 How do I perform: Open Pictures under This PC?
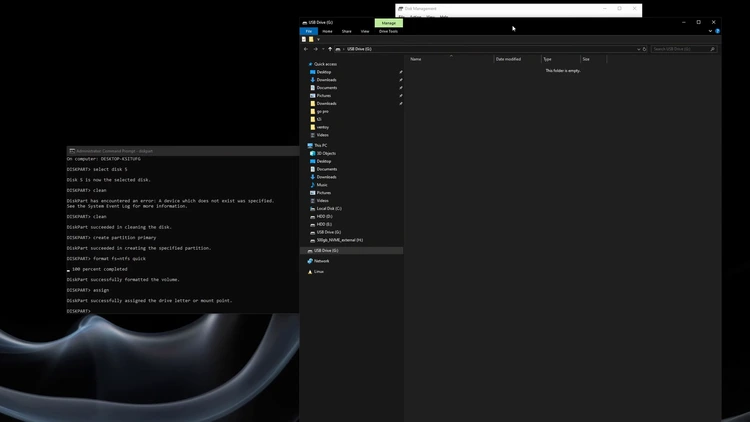(x=324, y=193)
